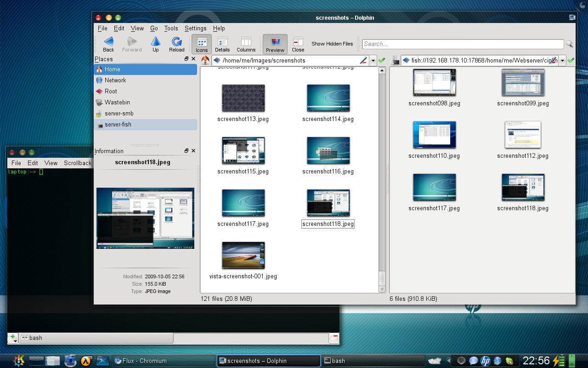Open the Home place in the sidebar

point(146,69)
